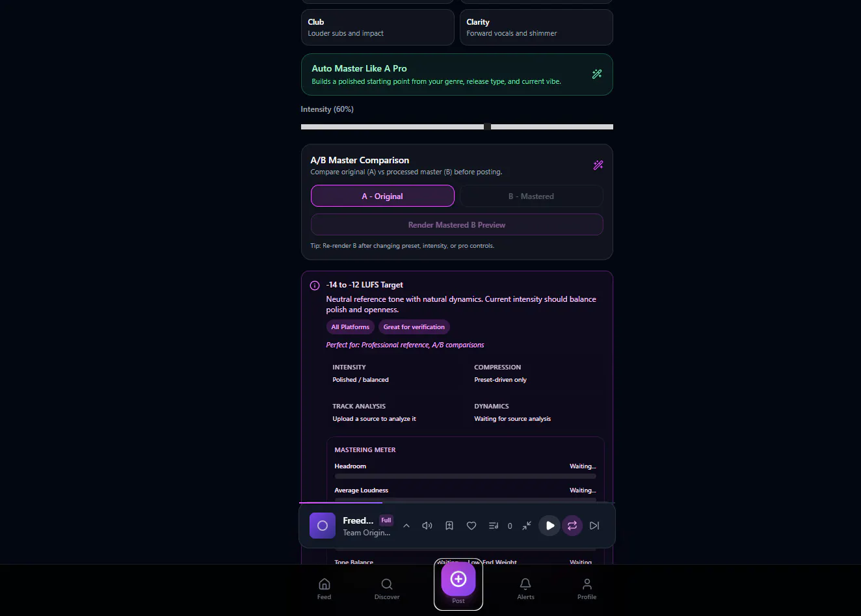The width and height of the screenshot is (861, 616).
Task: Click the Waiting for source analysis text
Action: (512, 419)
